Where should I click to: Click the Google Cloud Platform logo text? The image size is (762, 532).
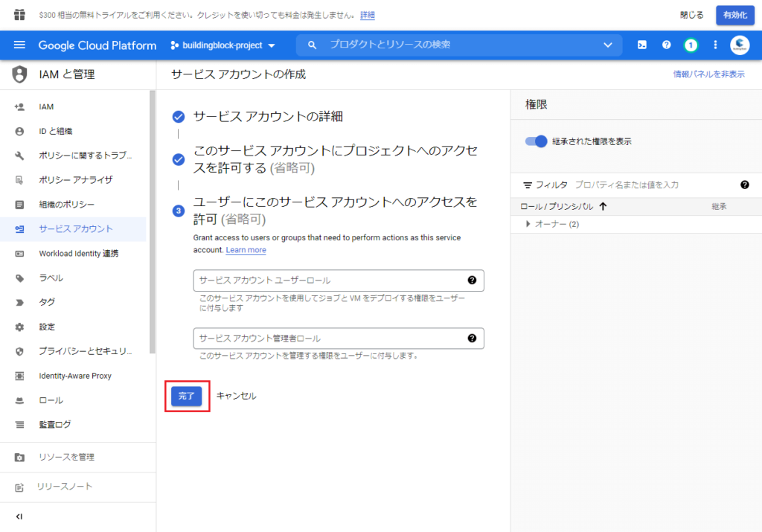click(x=97, y=45)
